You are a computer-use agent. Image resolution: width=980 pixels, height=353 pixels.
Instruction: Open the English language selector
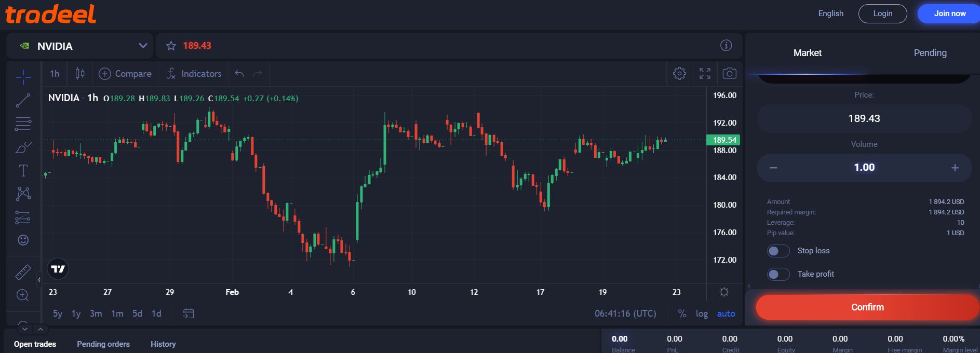pyautogui.click(x=830, y=13)
